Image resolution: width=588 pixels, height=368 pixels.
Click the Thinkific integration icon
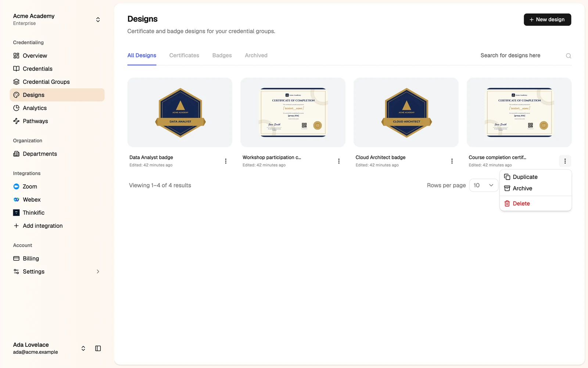click(x=16, y=213)
